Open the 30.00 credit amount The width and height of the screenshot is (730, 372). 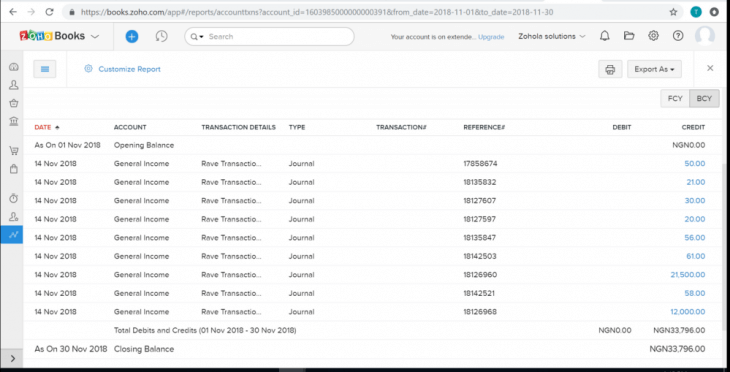click(x=695, y=201)
